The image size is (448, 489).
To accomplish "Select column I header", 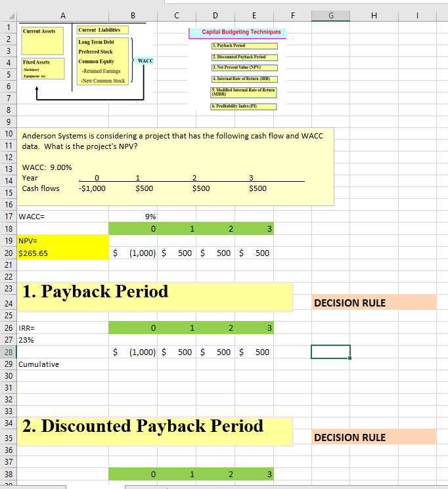I will pos(417,16).
